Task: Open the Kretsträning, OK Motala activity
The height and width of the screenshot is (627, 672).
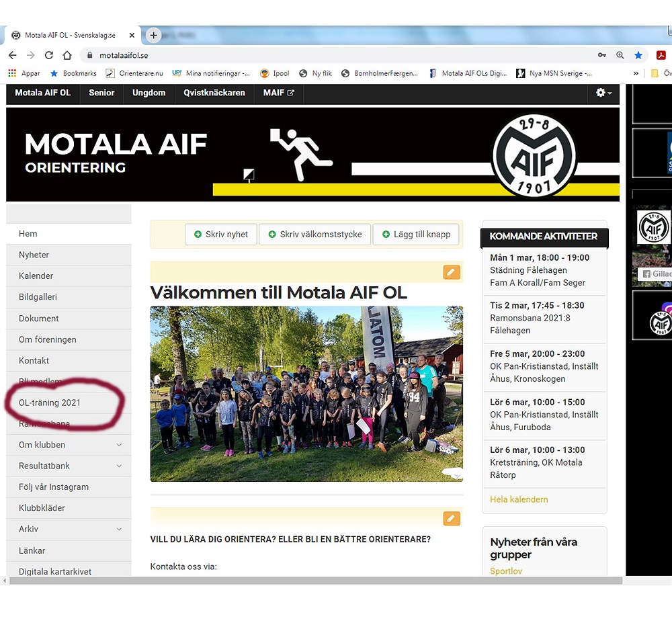Action: click(x=544, y=462)
